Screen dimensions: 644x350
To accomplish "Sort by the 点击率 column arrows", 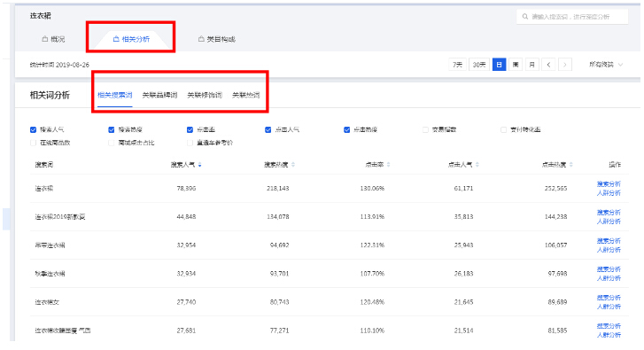I will (x=389, y=165).
